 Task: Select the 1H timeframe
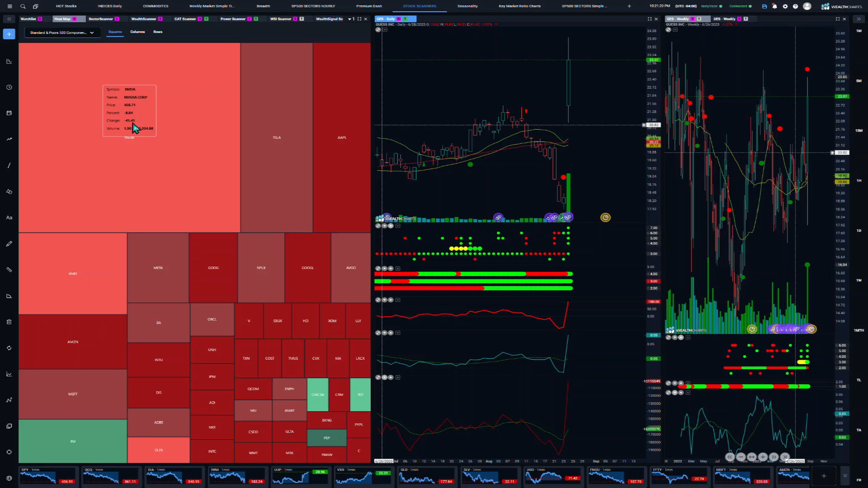(x=859, y=181)
